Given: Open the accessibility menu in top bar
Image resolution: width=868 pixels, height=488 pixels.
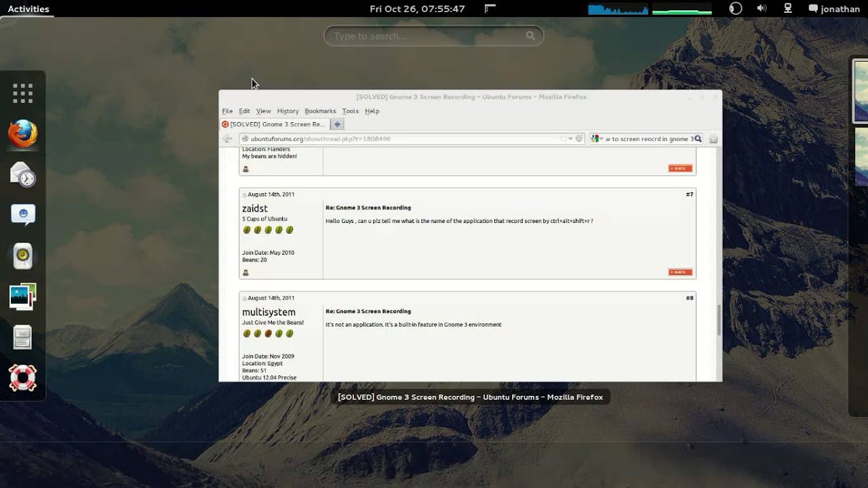Looking at the screenshot, I should [x=735, y=9].
